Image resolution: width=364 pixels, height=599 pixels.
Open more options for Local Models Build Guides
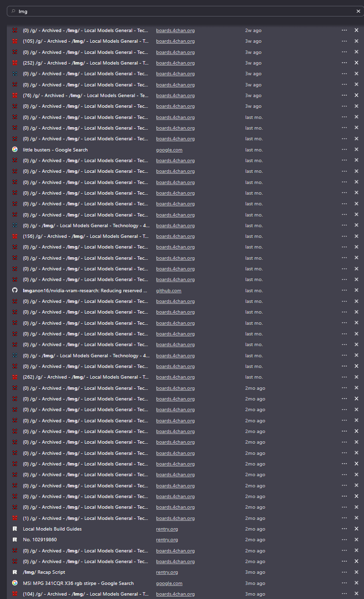[x=344, y=529]
